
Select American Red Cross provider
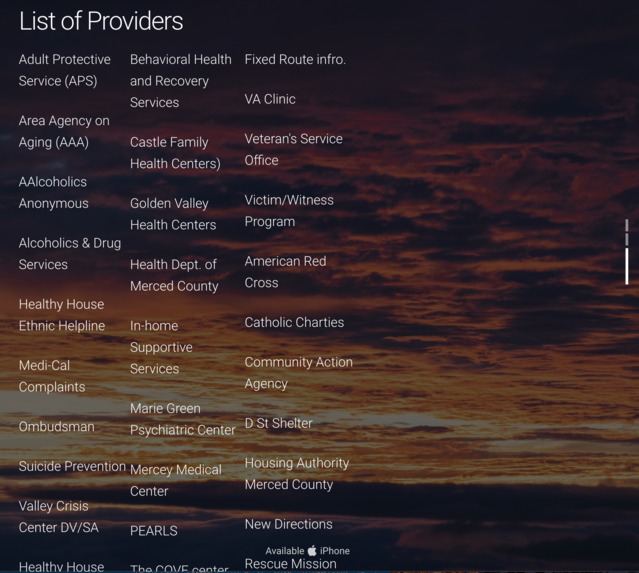click(x=285, y=272)
